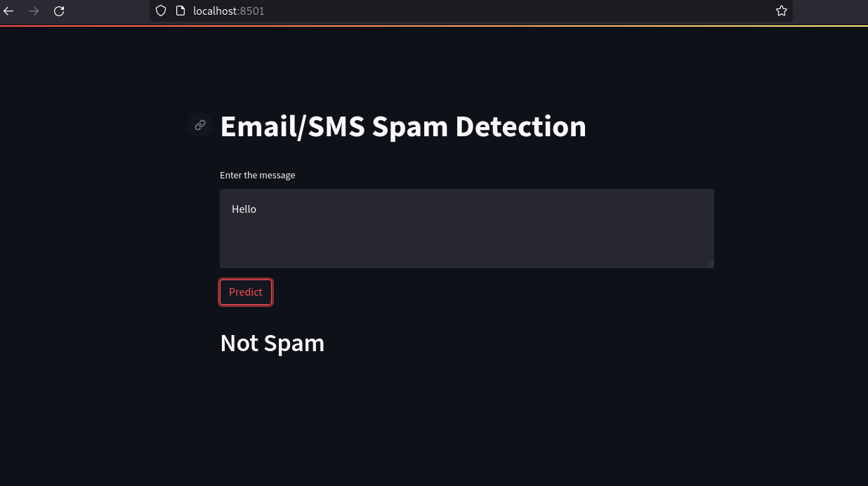
Task: Grab the message box resize handle
Action: (710, 264)
